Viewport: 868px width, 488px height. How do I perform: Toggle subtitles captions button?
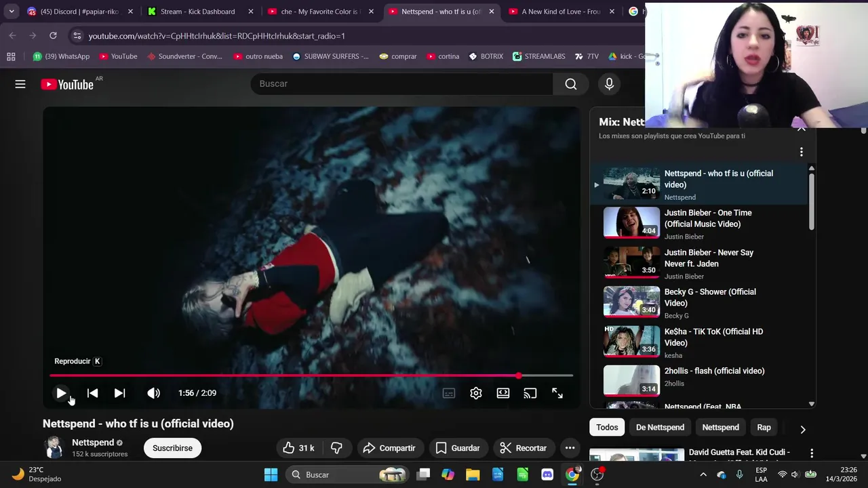point(449,393)
